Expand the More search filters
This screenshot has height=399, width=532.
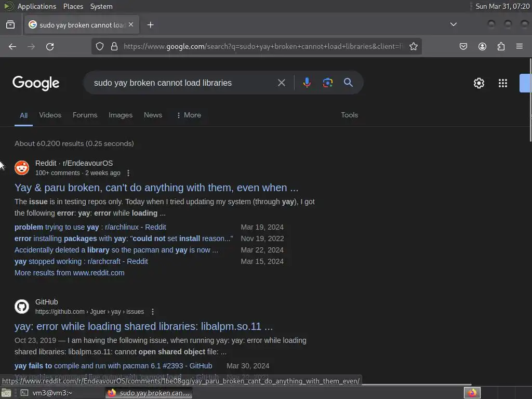189,115
